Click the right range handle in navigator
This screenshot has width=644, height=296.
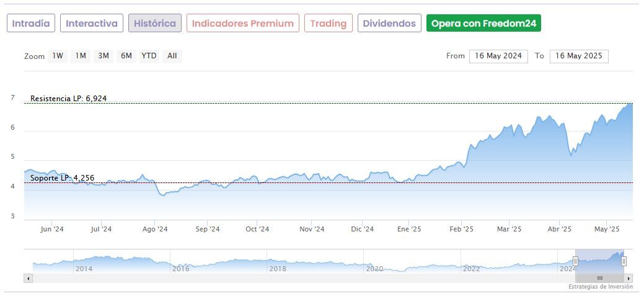coord(624,261)
